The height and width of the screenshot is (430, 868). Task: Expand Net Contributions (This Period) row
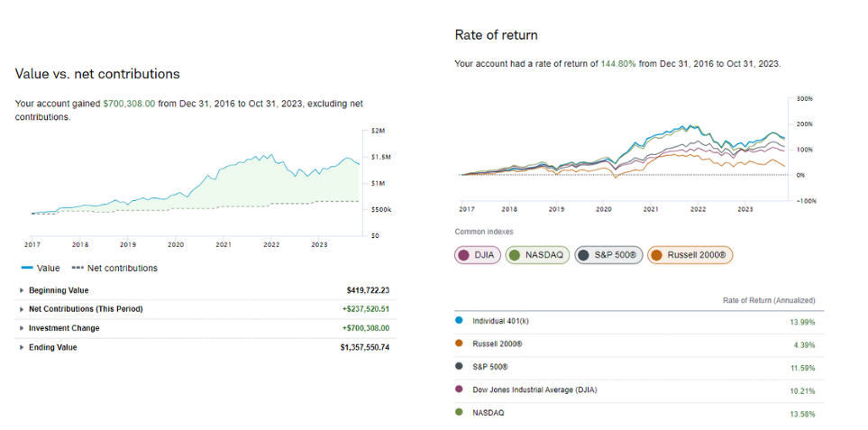23,309
